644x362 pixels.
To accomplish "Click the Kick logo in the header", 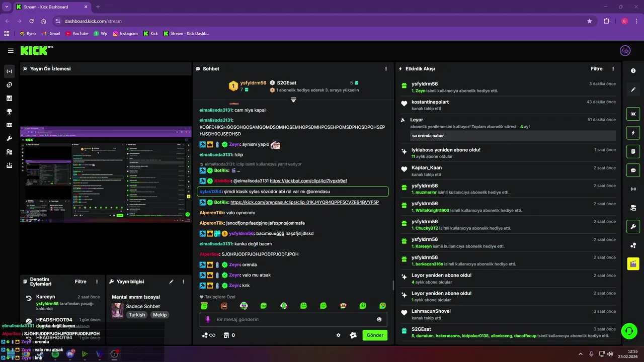I will (36, 50).
